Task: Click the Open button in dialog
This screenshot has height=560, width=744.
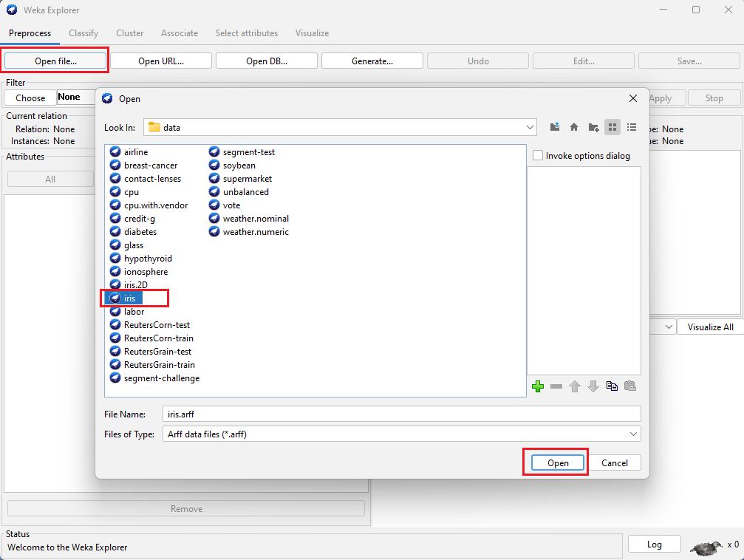Action: point(558,462)
